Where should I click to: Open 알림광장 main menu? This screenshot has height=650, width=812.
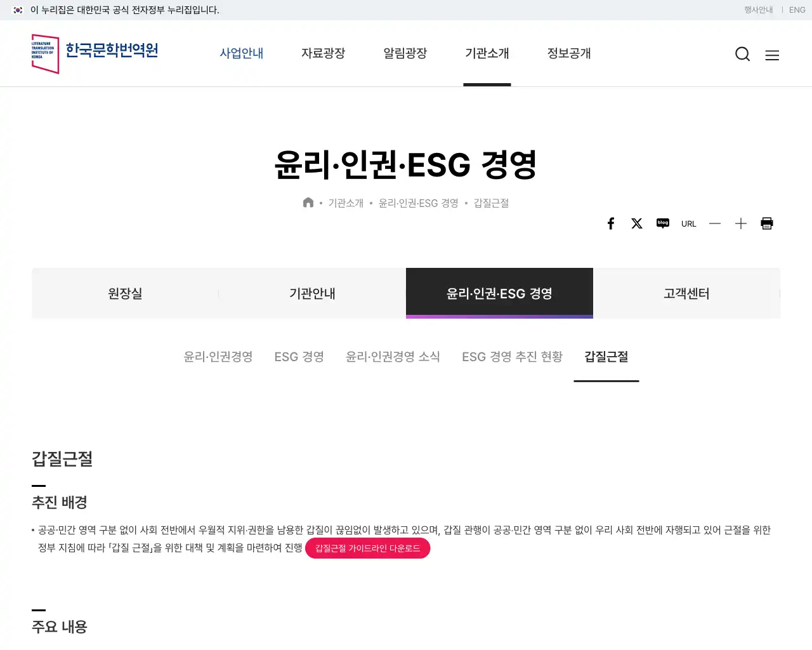pos(405,53)
